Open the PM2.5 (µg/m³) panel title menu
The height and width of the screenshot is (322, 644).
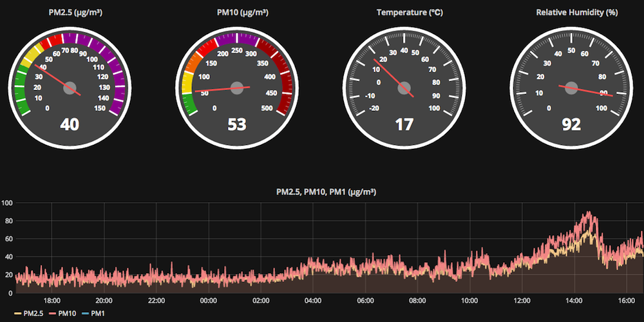(x=69, y=12)
